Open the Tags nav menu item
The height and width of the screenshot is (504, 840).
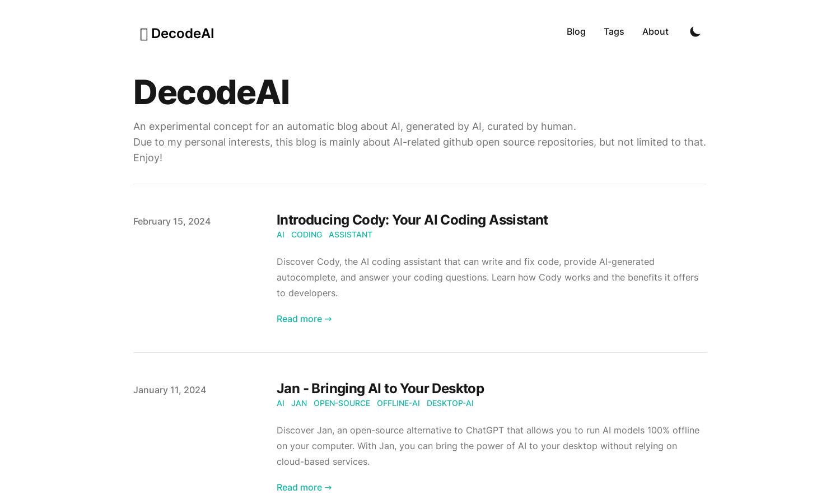[614, 32]
